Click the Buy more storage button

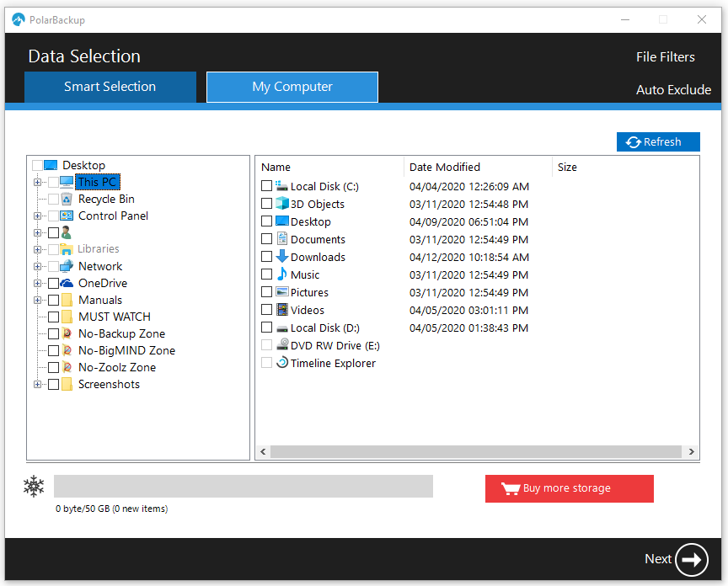(x=570, y=488)
